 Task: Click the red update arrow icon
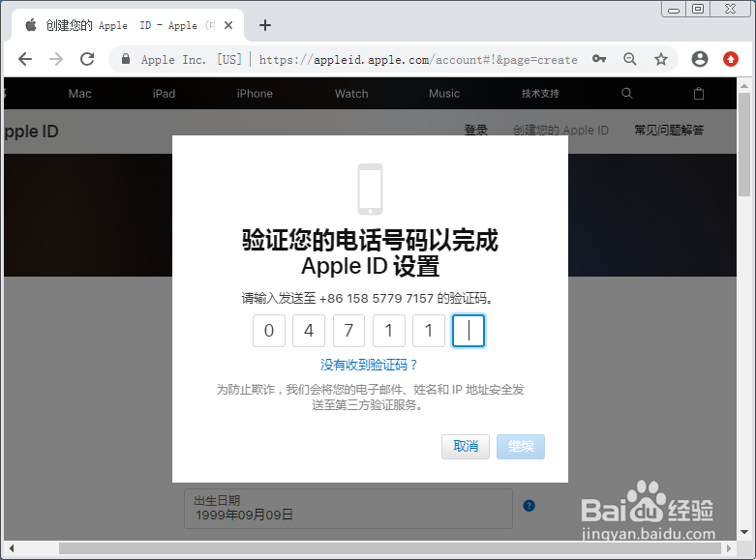[x=731, y=59]
